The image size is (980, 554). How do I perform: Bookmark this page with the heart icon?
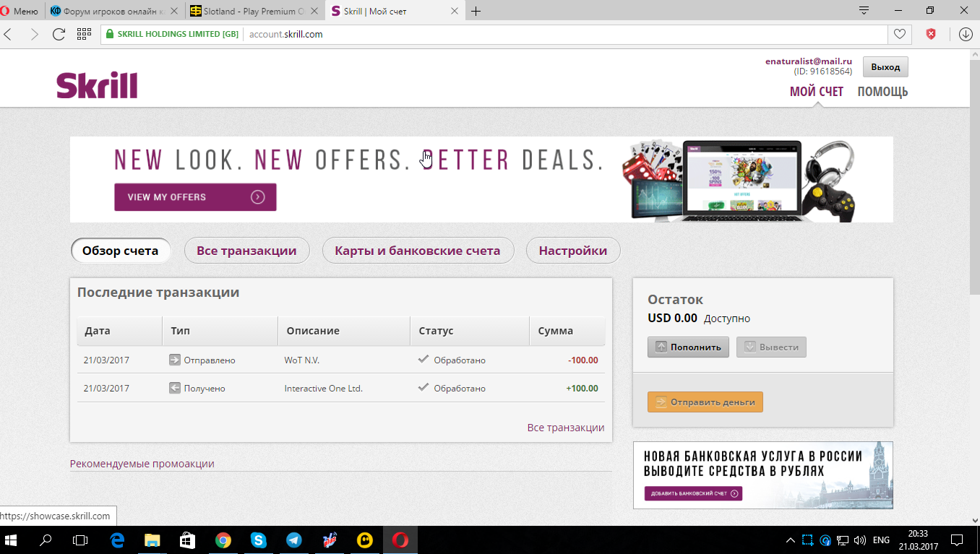899,34
